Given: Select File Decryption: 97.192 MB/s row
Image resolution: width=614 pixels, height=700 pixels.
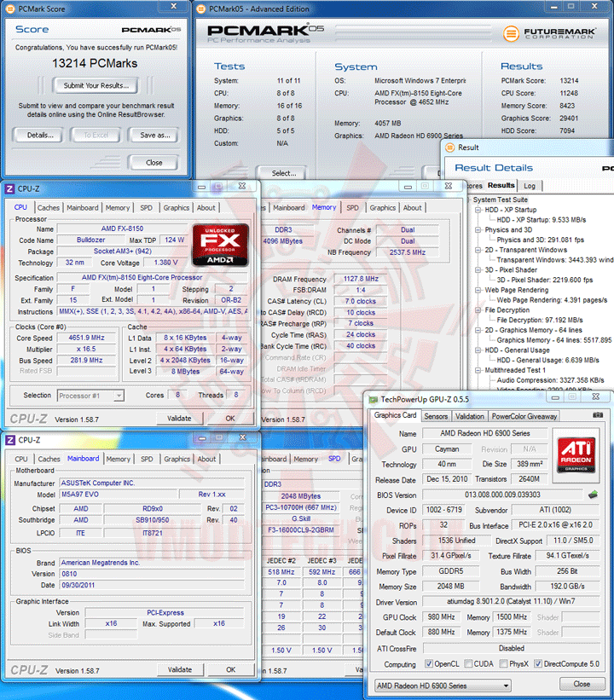Looking at the screenshot, I should click(540, 320).
